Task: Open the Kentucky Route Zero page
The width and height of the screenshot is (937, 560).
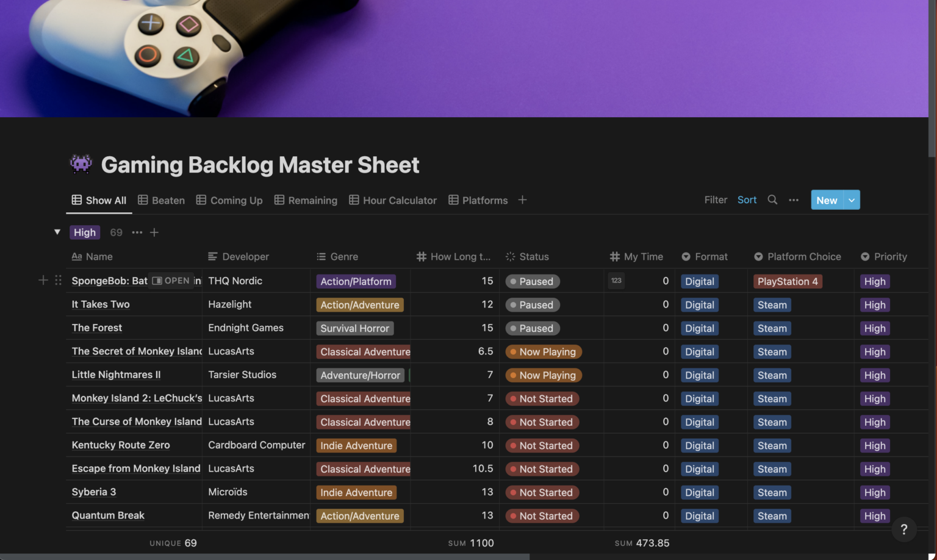Action: tap(121, 445)
